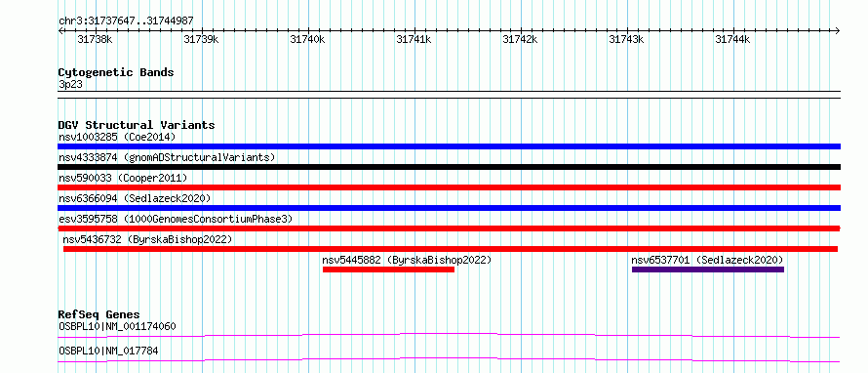Click the 31742k ruler mark
This screenshot has height=373, width=868.
(521, 39)
